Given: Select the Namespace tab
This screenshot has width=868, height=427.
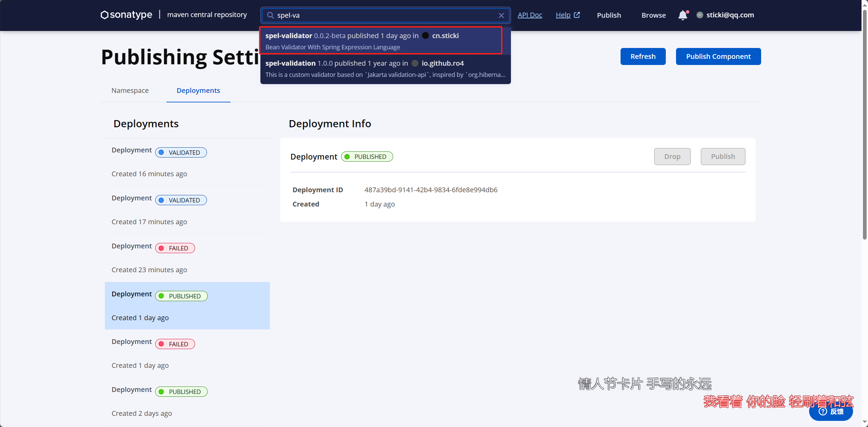Looking at the screenshot, I should pyautogui.click(x=130, y=90).
